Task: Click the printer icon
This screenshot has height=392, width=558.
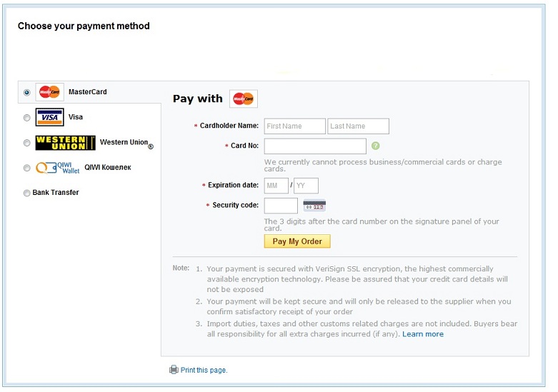Action: coord(174,370)
